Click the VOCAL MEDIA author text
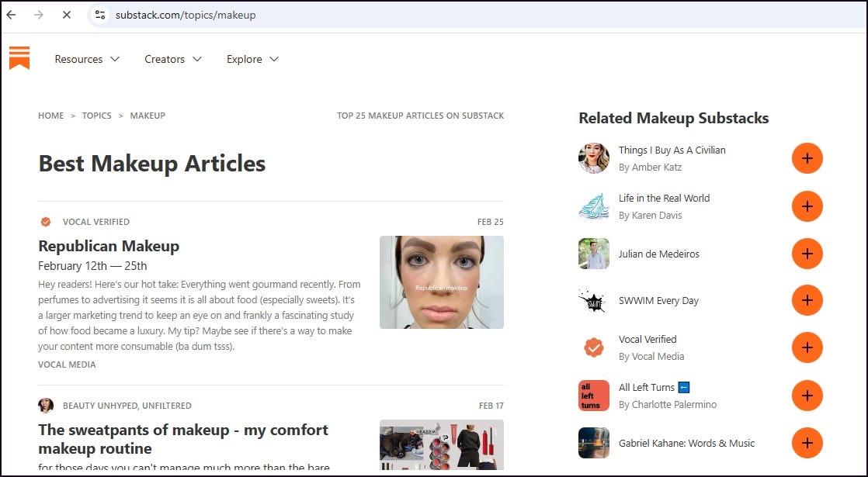 click(67, 365)
